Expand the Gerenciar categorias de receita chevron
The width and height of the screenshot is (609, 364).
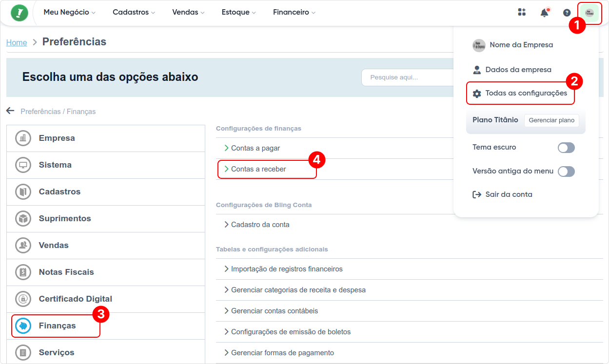[226, 290]
